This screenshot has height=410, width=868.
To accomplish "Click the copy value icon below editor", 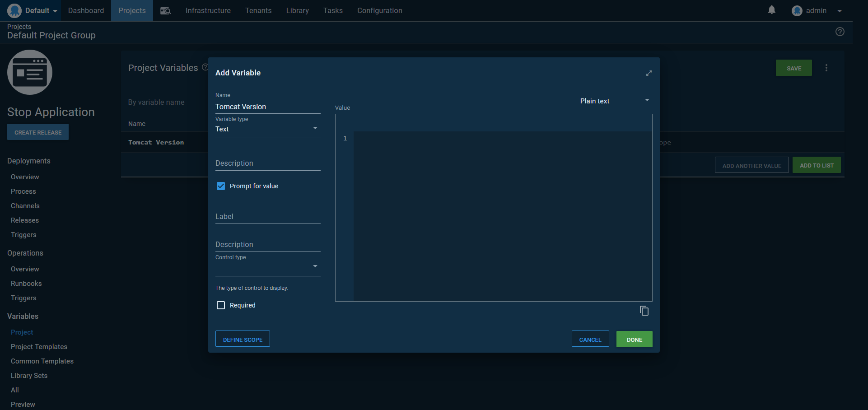I will pos(644,311).
